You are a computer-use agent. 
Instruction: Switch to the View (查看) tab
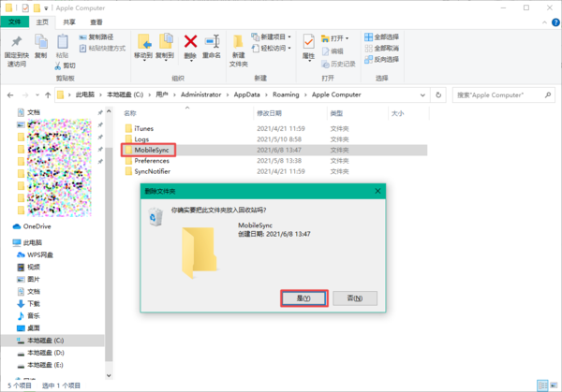(96, 22)
